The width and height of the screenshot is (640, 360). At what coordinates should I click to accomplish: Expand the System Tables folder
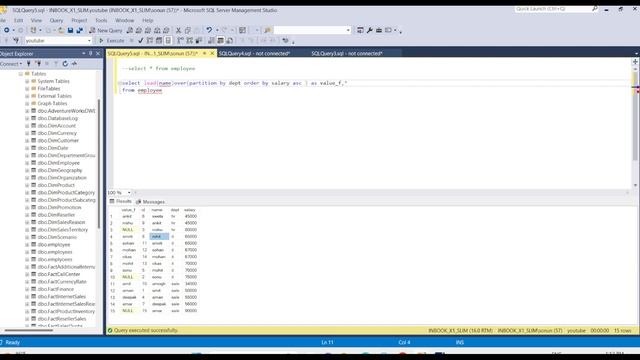click(27, 81)
